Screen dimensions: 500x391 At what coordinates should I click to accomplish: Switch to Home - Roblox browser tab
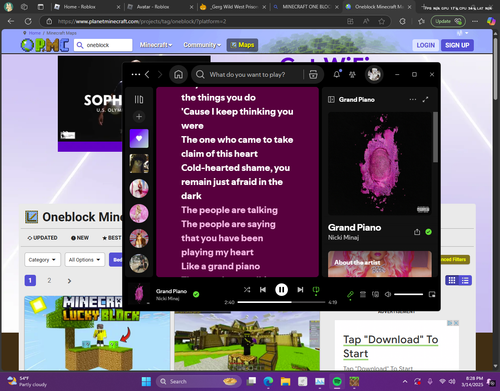[x=87, y=7]
